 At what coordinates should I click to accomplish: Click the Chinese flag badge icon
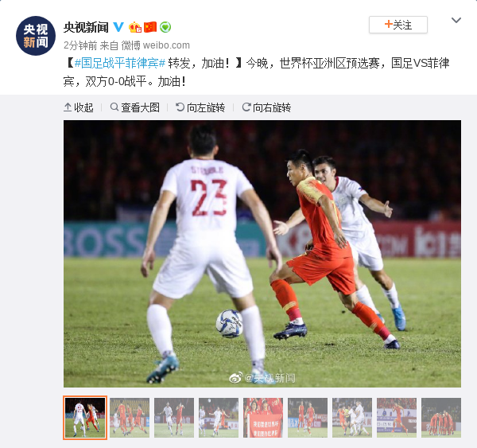pyautogui.click(x=150, y=27)
